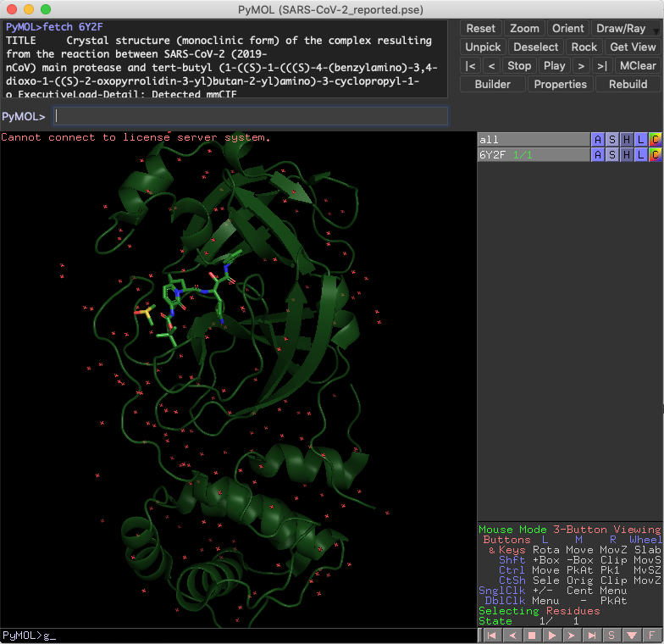
Task: Click the Unpick button
Action: 483,47
